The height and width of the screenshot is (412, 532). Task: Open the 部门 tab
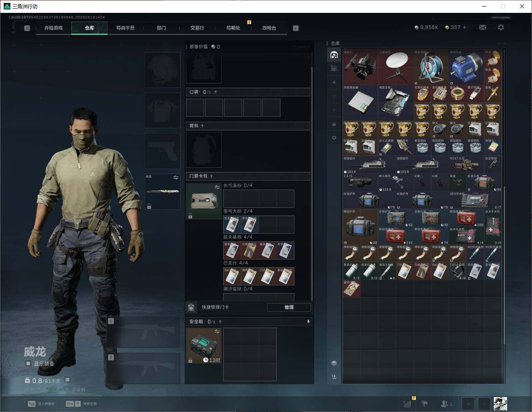[x=161, y=28]
